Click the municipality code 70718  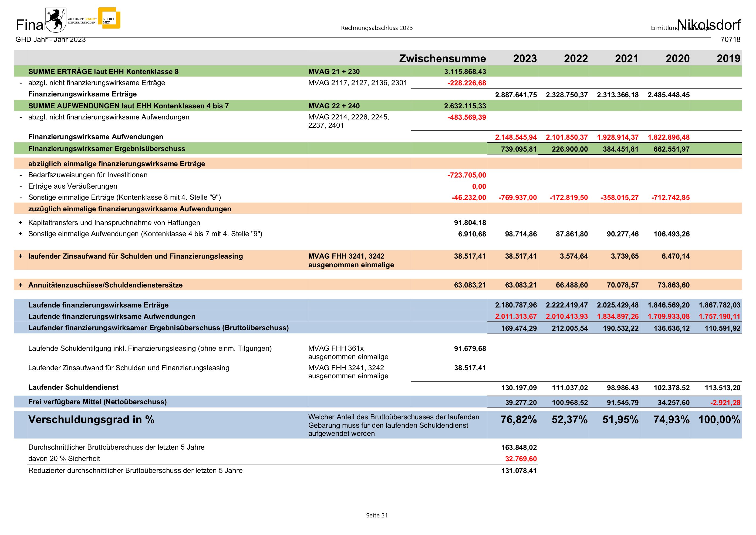(x=730, y=39)
